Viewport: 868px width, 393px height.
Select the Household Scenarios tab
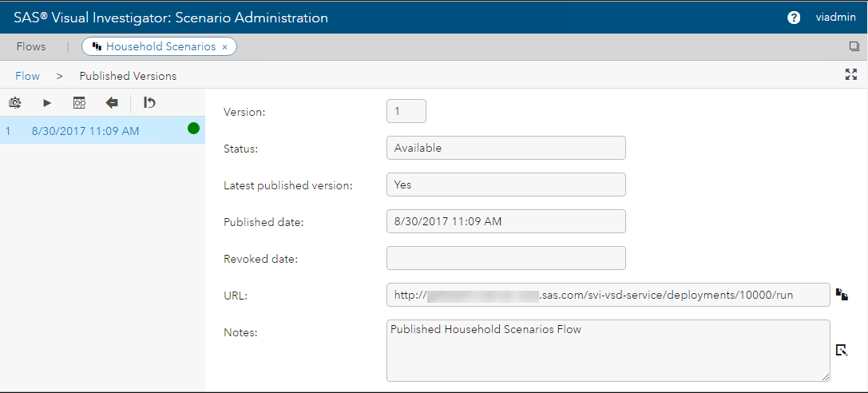(x=161, y=46)
